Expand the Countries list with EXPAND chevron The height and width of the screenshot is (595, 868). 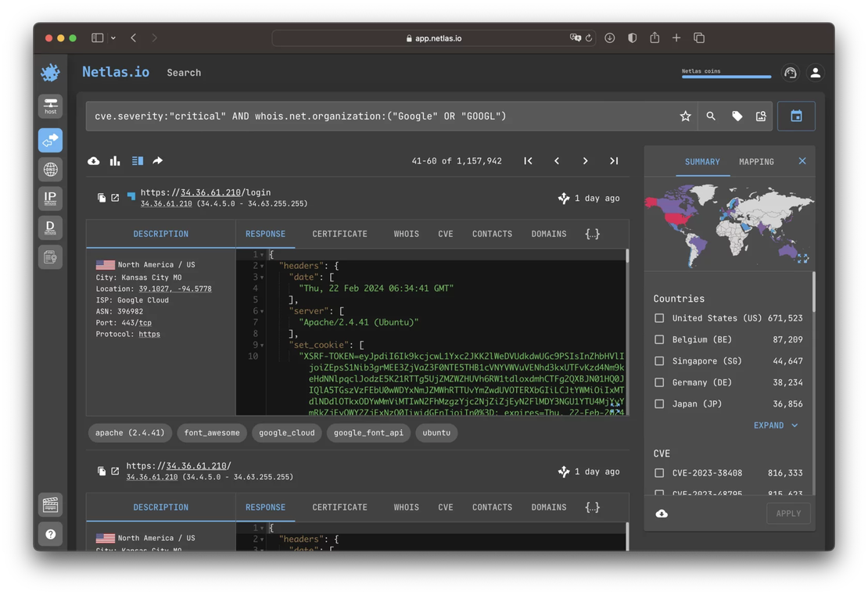775,425
